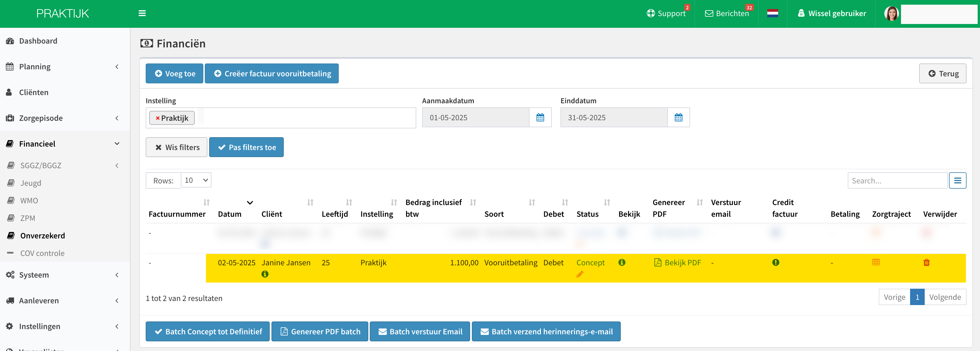Click Batch verstuur Email button
Screen dimensions: 980x351
[420, 332]
